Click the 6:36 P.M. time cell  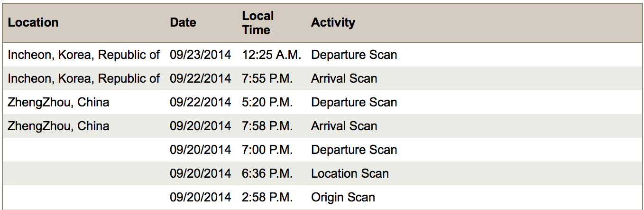tap(267, 173)
